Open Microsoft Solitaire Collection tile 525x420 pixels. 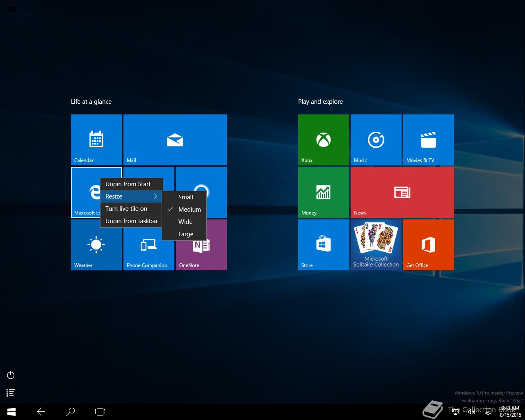[376, 245]
